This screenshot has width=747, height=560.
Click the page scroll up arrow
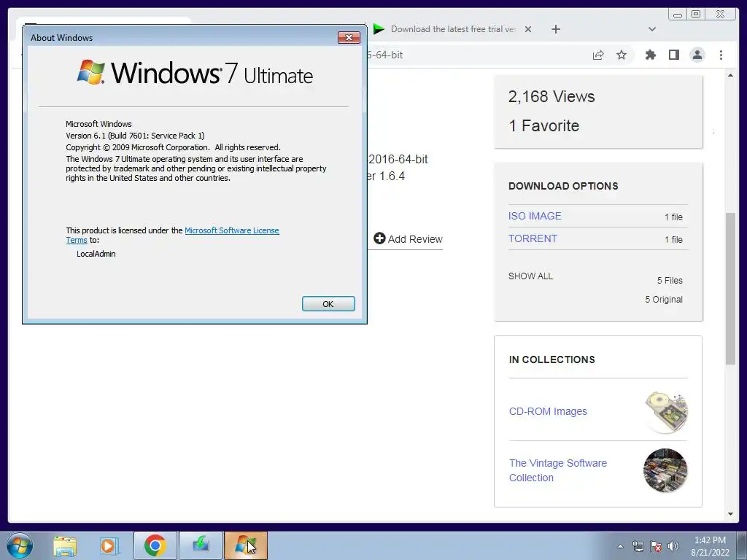pos(730,75)
